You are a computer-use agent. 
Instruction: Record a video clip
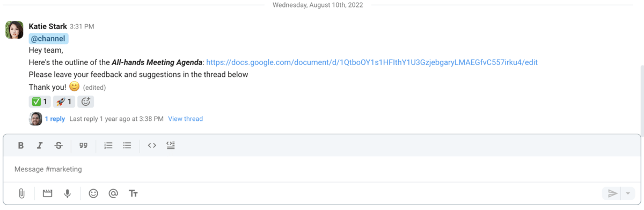[x=47, y=193]
